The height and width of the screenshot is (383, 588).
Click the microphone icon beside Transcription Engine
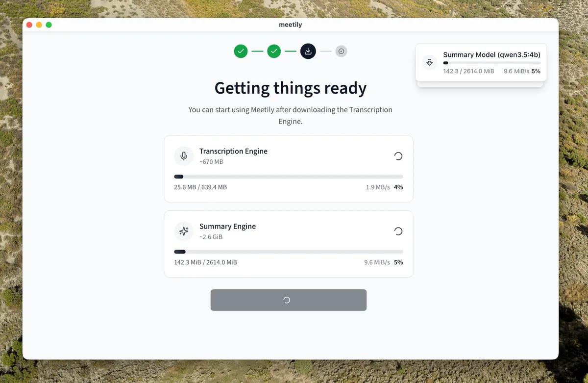[x=184, y=156]
